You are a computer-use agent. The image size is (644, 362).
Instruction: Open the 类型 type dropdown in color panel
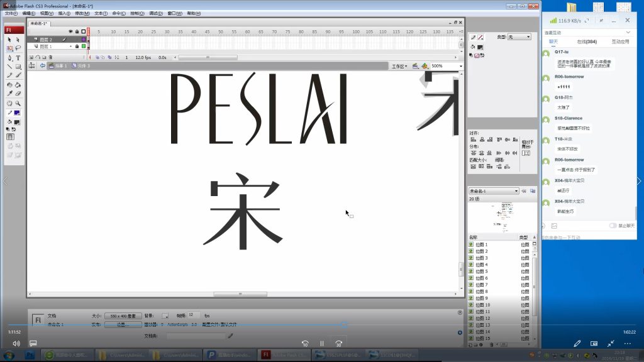click(519, 37)
